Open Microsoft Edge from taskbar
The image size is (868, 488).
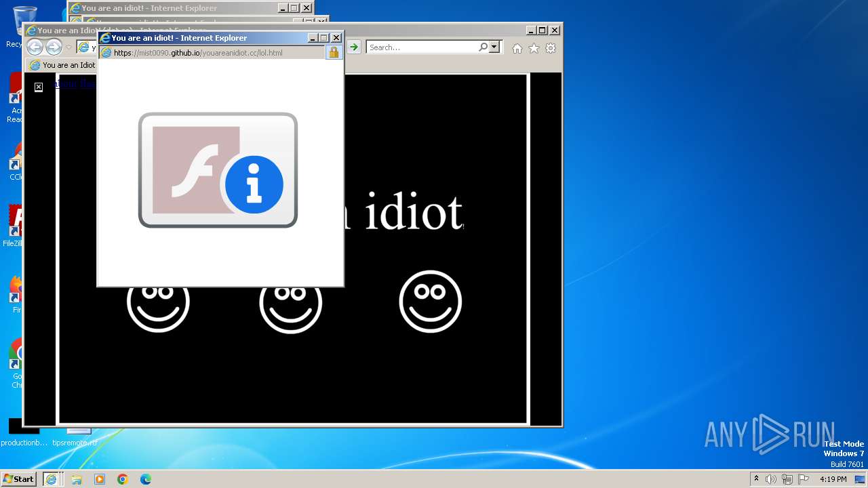tap(146, 479)
